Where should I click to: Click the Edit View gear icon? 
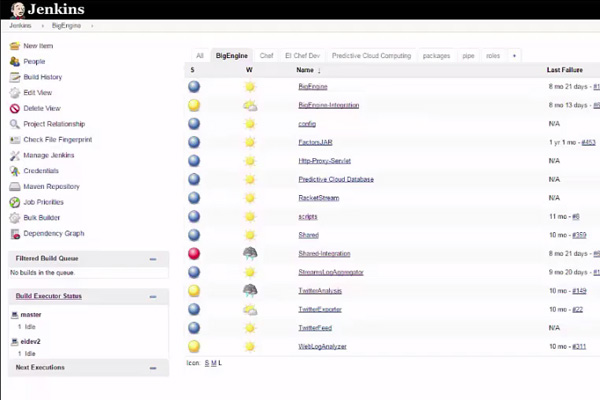[x=15, y=93]
